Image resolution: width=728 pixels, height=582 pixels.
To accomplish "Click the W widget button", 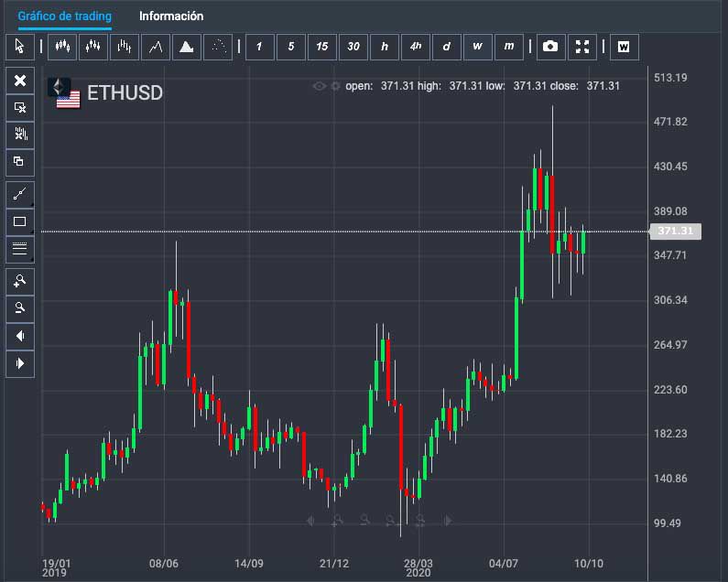I will click(624, 47).
